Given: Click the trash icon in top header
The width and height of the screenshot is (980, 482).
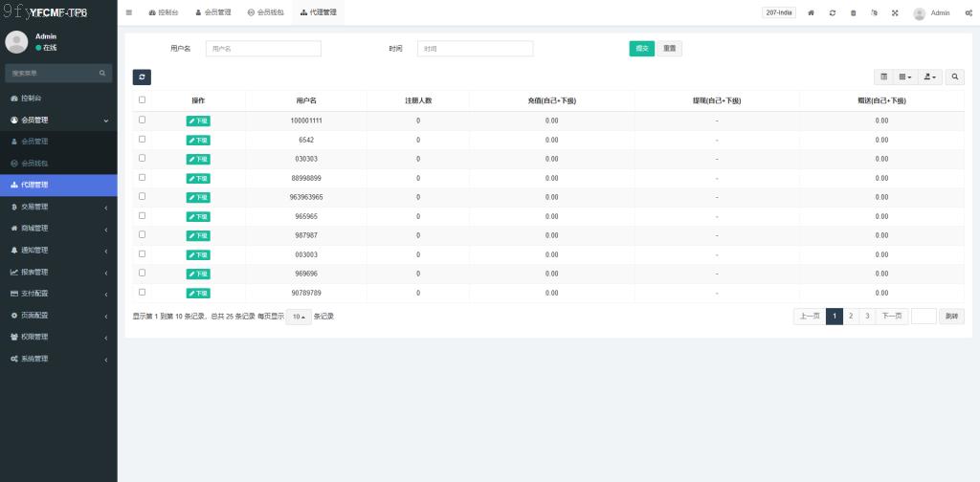Looking at the screenshot, I should (853, 12).
